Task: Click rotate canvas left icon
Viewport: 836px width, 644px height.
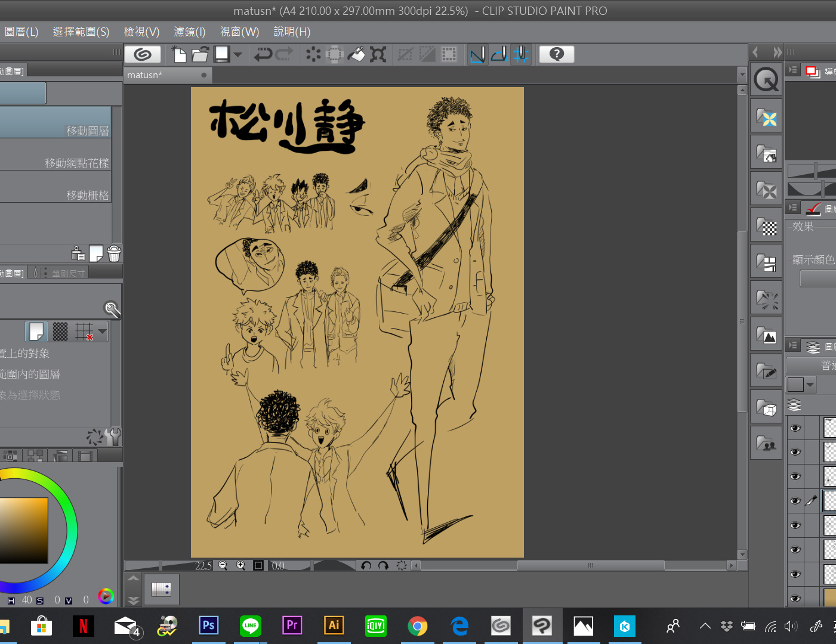Action: coord(366,565)
